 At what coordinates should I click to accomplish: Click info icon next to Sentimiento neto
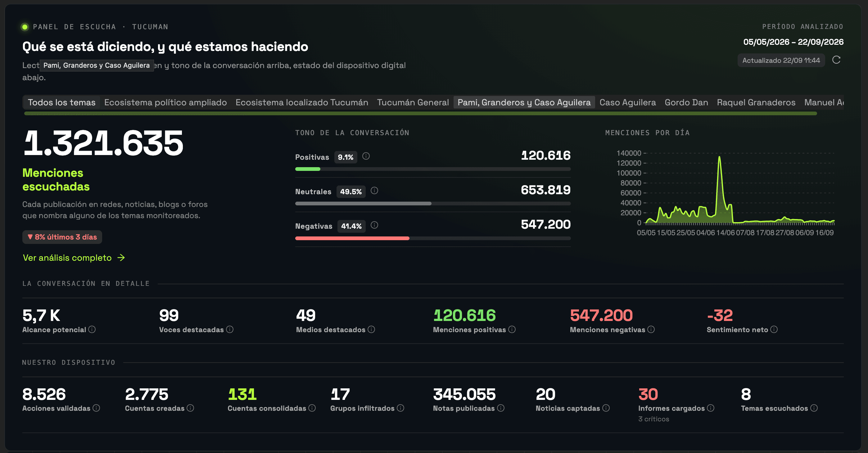[x=774, y=330]
